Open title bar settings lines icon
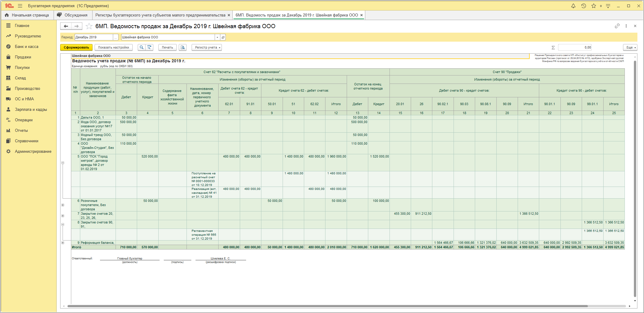644x313 pixels. [x=608, y=6]
